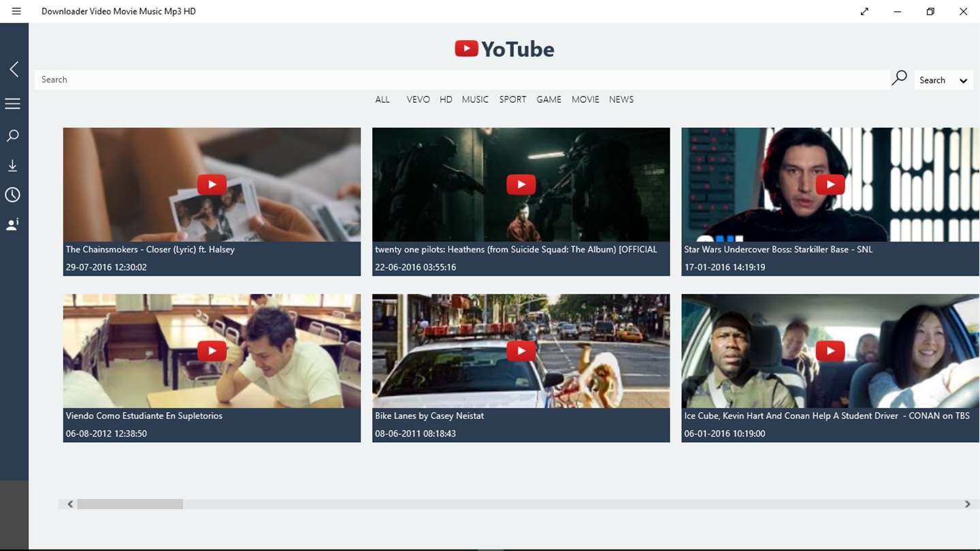Viewport: 980px width, 551px height.
Task: Select the VEVO category tab
Action: click(x=418, y=99)
